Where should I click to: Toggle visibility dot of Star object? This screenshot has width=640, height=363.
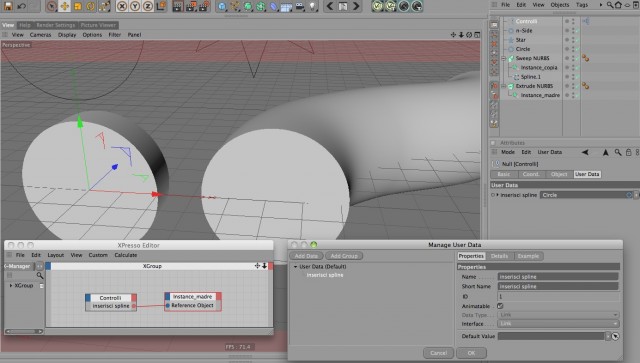click(x=567, y=40)
